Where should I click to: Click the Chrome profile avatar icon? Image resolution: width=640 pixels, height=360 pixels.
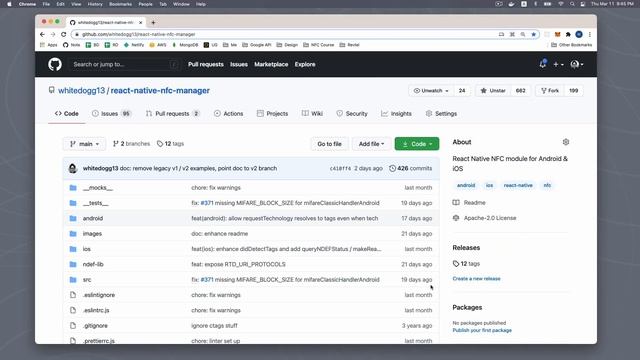[x=579, y=34]
